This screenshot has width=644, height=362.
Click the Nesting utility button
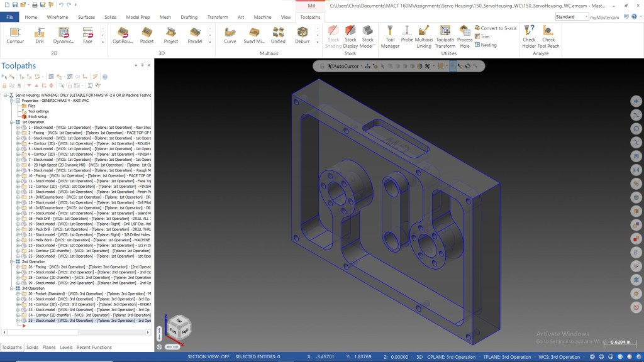click(x=486, y=45)
